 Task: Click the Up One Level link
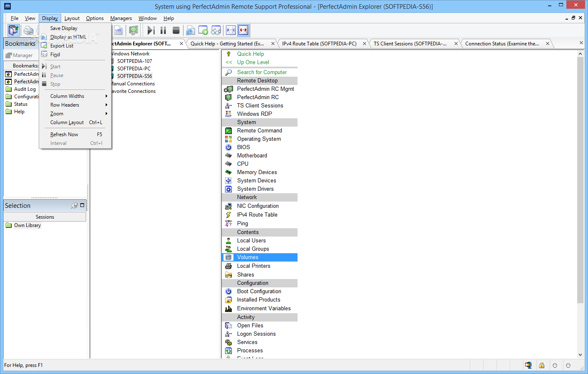pos(253,62)
